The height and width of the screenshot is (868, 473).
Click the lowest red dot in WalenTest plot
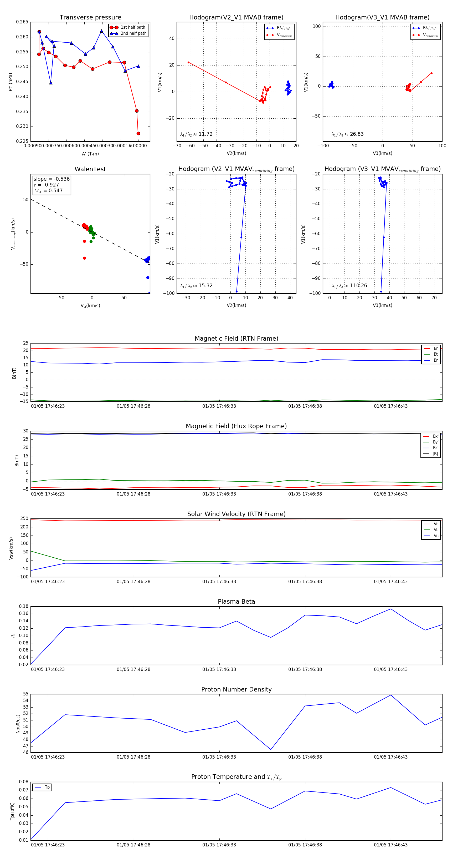coord(85,258)
